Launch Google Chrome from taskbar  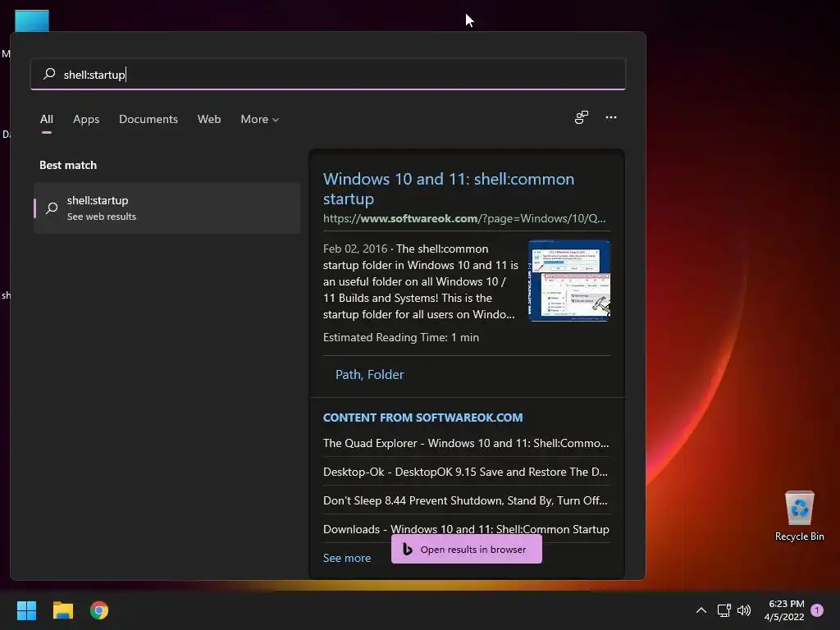[99, 610]
